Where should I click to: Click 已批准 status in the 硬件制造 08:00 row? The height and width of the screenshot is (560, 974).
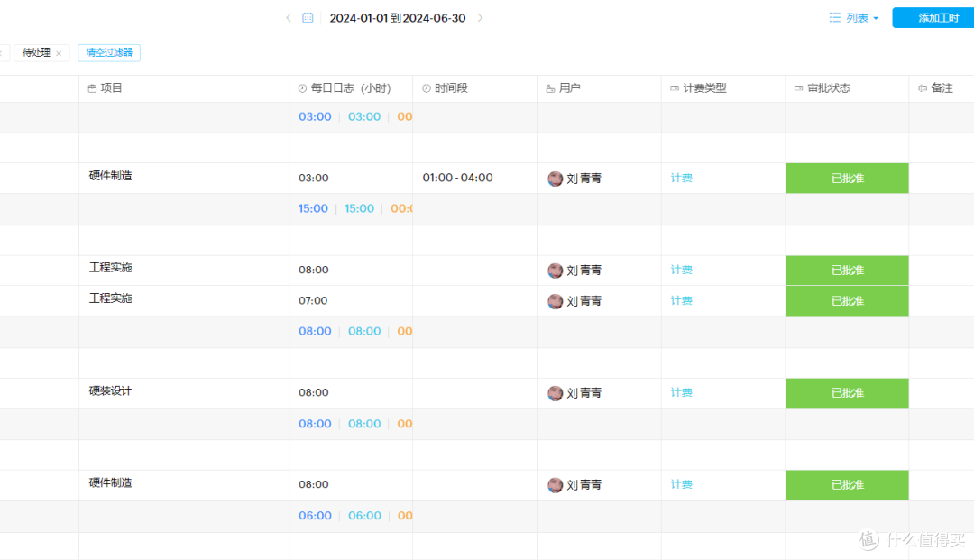[x=847, y=485]
